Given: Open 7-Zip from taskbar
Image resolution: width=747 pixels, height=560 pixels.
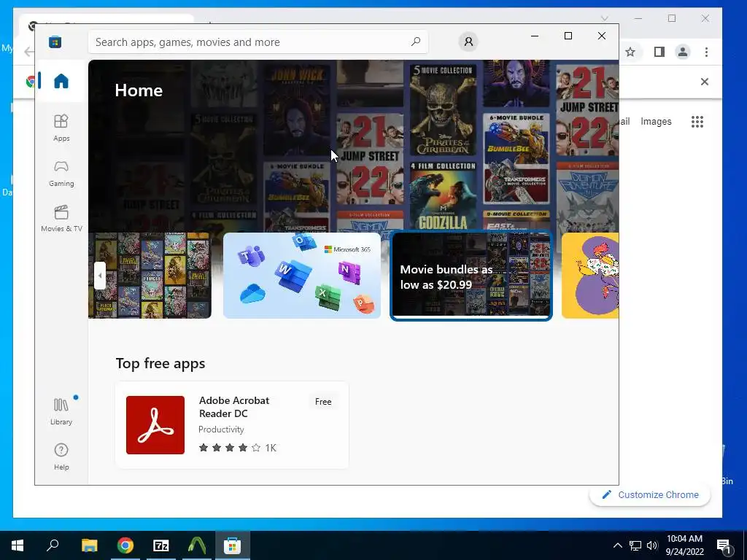Looking at the screenshot, I should 161,545.
